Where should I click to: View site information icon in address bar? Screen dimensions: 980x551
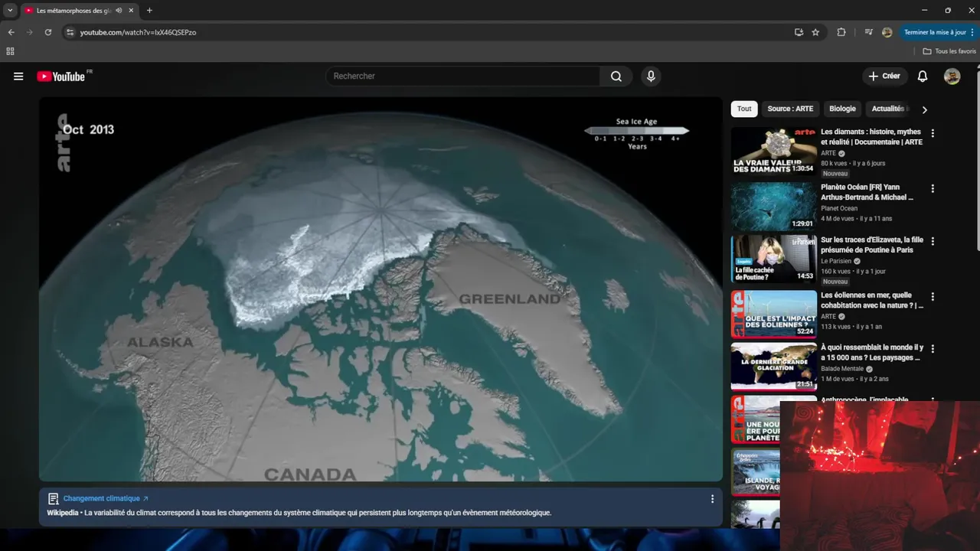70,32
